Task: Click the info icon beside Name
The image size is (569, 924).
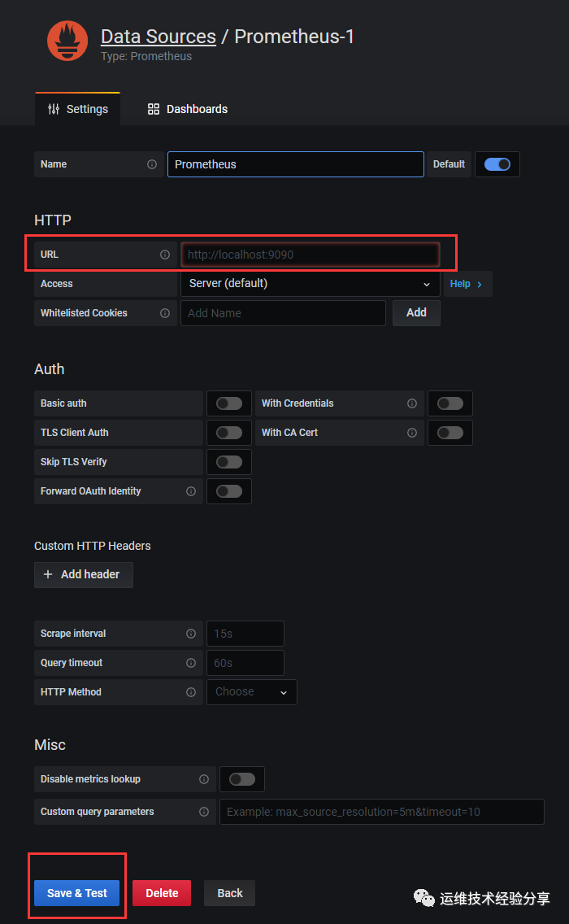Action: click(x=152, y=164)
